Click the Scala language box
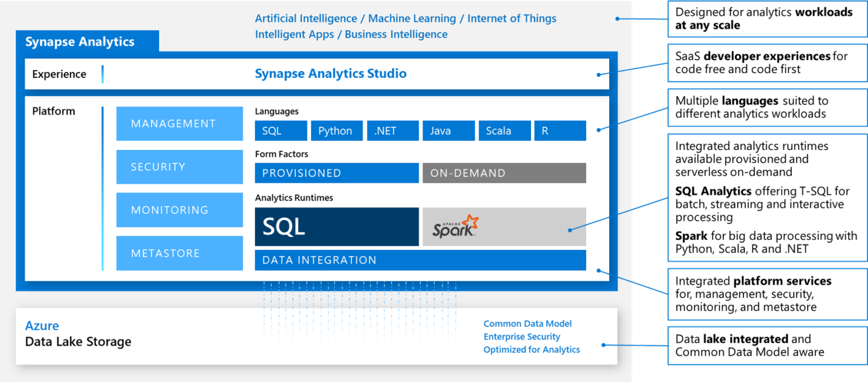The image size is (868, 383). [504, 131]
